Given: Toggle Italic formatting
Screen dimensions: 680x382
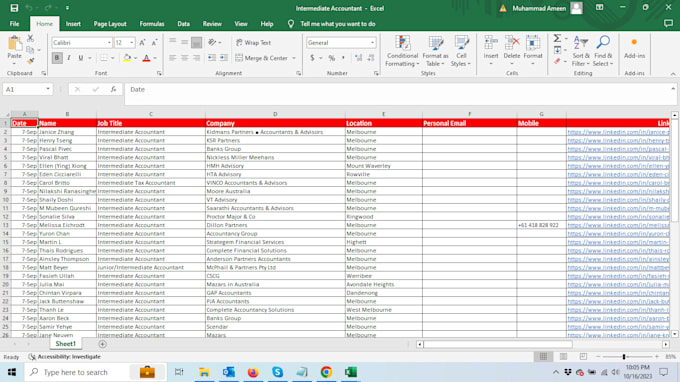Looking at the screenshot, I should point(69,58).
